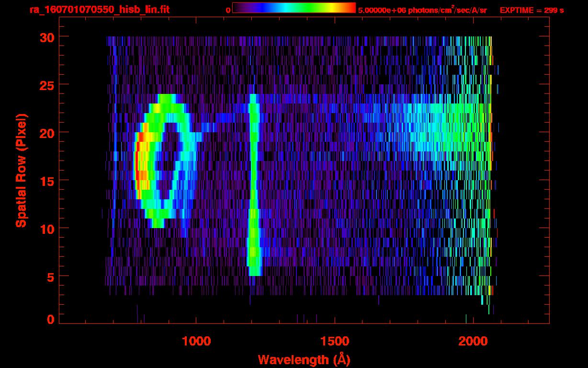Click the EXPTIME = 299 s label
588x368 pixels.
click(x=531, y=10)
